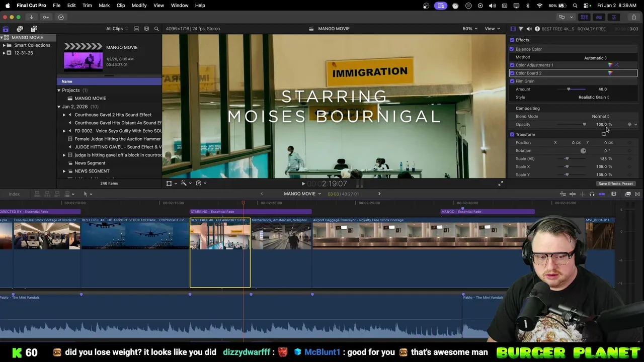This screenshot has width=644, height=362.
Task: Open the Photos and Audio sidebar
Action: (x=20, y=29)
